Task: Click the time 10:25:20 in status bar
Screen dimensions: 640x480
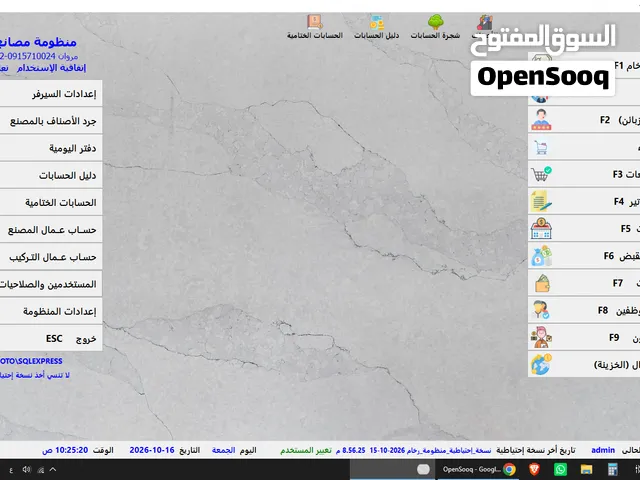Action: [x=71, y=450]
